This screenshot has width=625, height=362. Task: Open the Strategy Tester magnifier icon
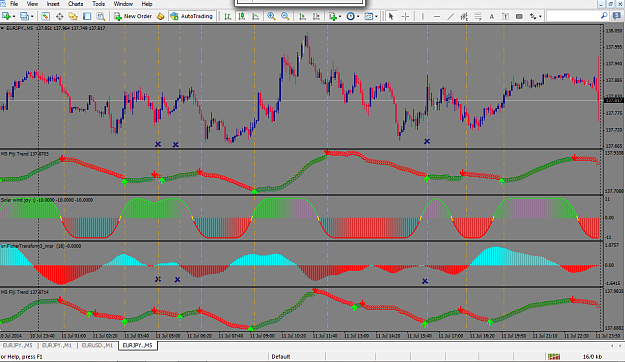(x=100, y=16)
